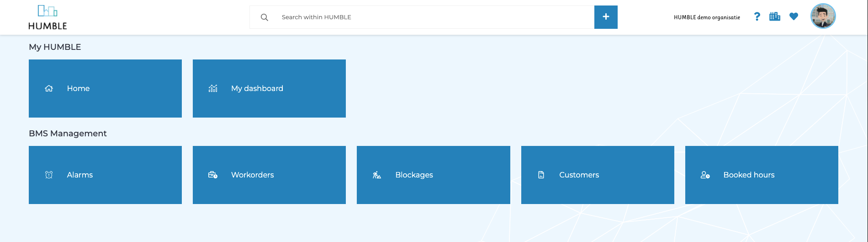This screenshot has width=868, height=242.
Task: Click the Workorders label text
Action: coord(253,175)
